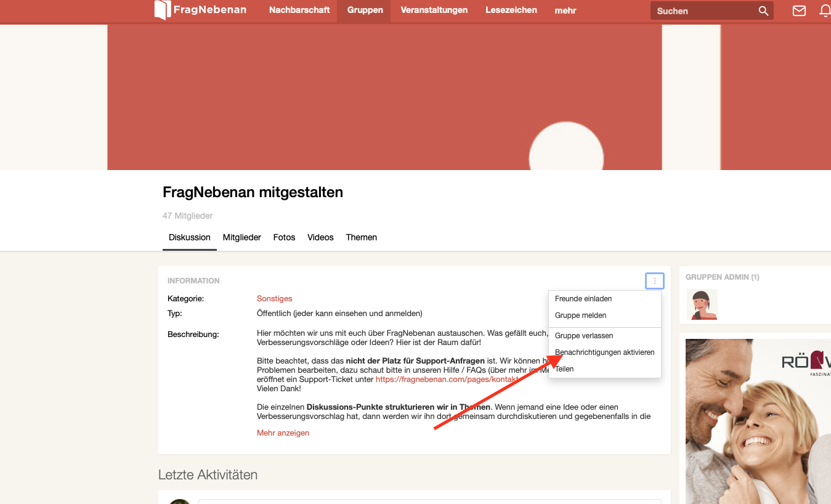Enable notifications via Benachrichtigungen aktivieren
This screenshot has height=504, width=831.
pyautogui.click(x=604, y=352)
